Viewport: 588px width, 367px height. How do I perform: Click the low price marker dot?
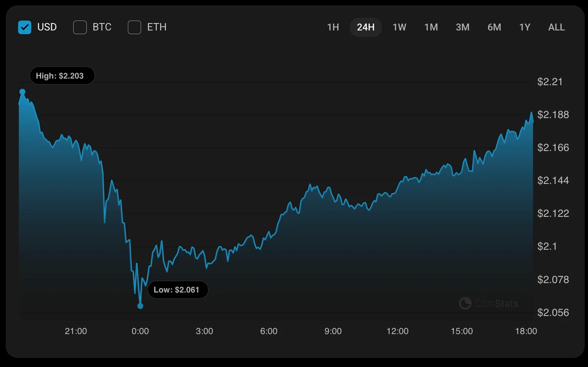click(x=140, y=306)
